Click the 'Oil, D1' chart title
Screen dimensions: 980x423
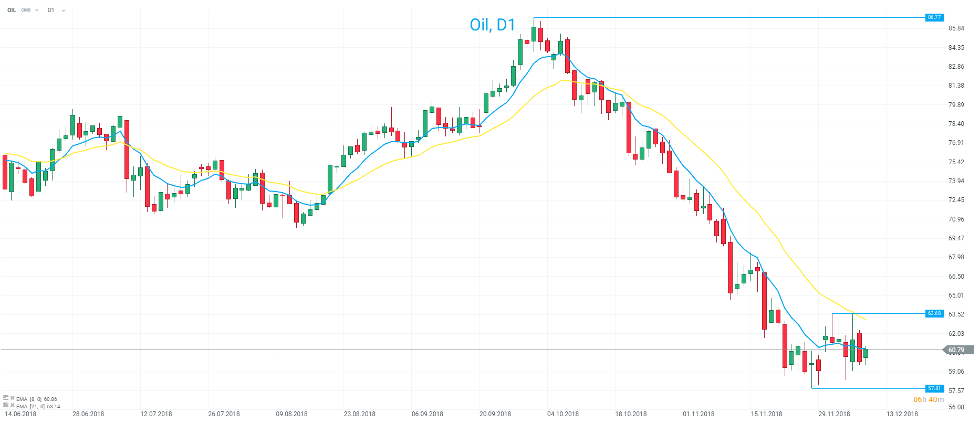point(492,25)
